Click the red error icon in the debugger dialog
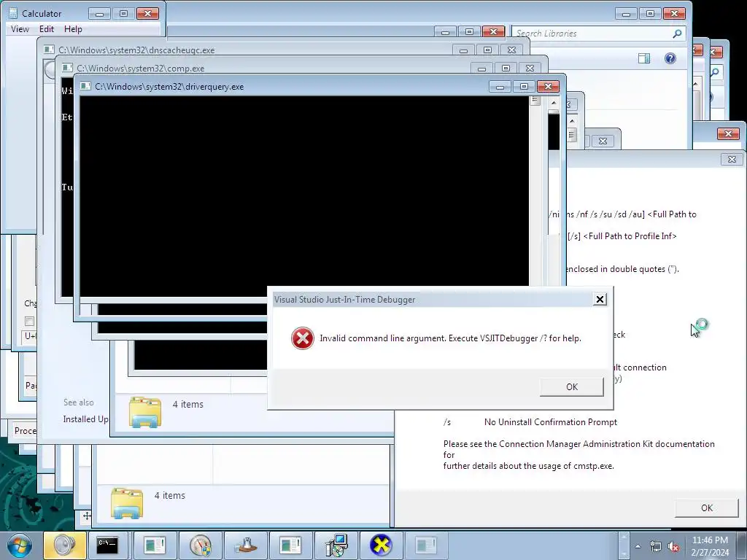Image resolution: width=747 pixels, height=560 pixels. [x=303, y=338]
